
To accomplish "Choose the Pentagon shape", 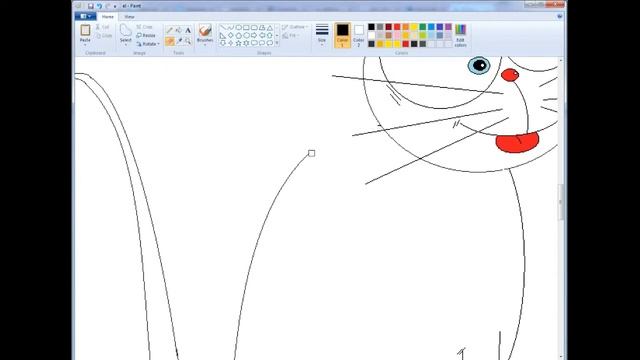I will [239, 36].
